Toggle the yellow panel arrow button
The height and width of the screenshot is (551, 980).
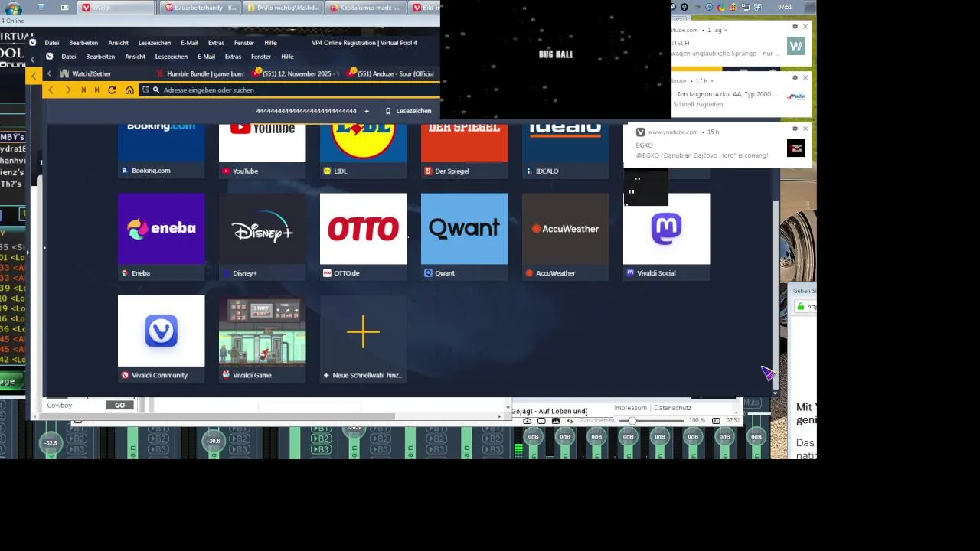click(34, 75)
